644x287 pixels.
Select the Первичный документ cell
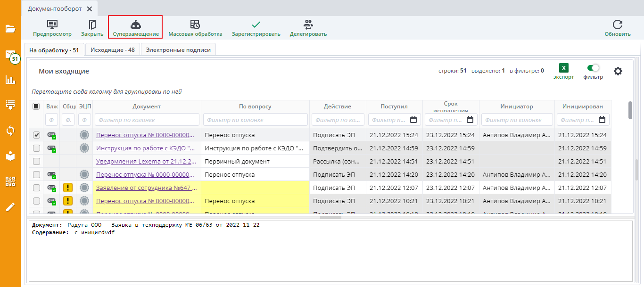point(255,161)
